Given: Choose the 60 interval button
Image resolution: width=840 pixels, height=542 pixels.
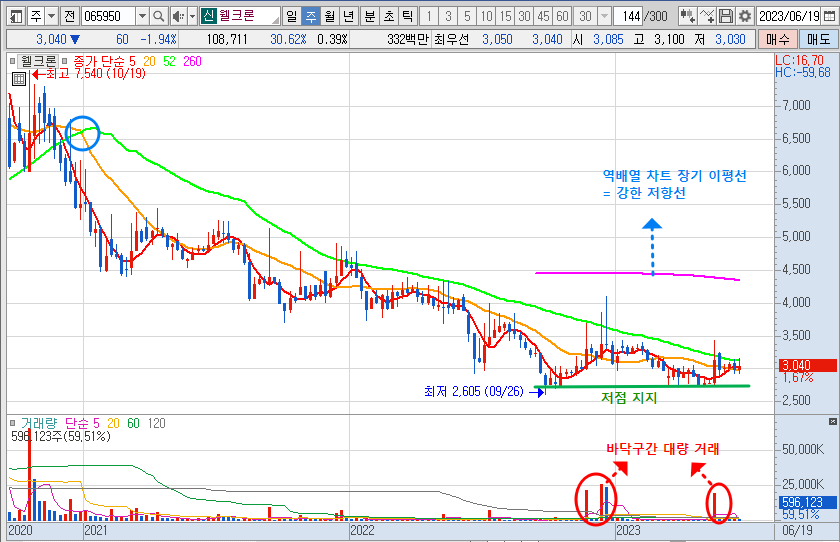Looking at the screenshot, I should 562,16.
